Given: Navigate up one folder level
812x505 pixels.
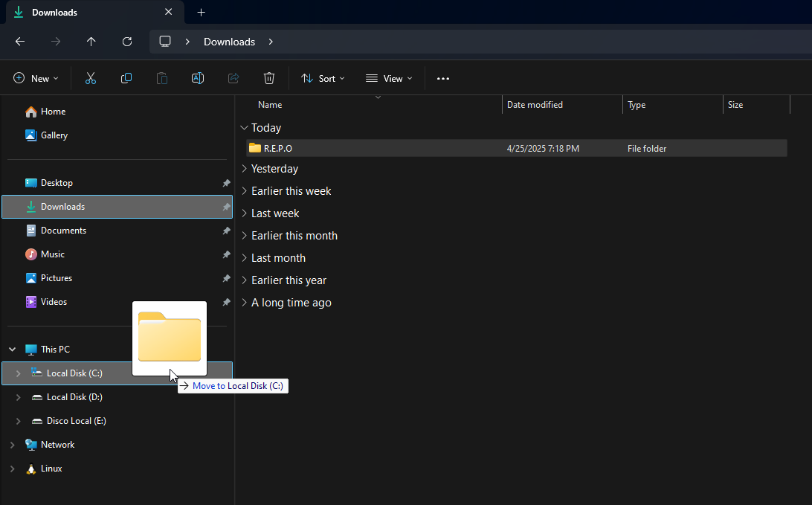Looking at the screenshot, I should click(x=91, y=42).
